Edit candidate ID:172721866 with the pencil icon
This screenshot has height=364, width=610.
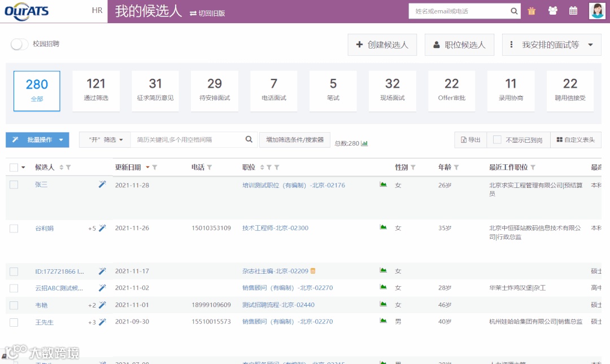102,271
